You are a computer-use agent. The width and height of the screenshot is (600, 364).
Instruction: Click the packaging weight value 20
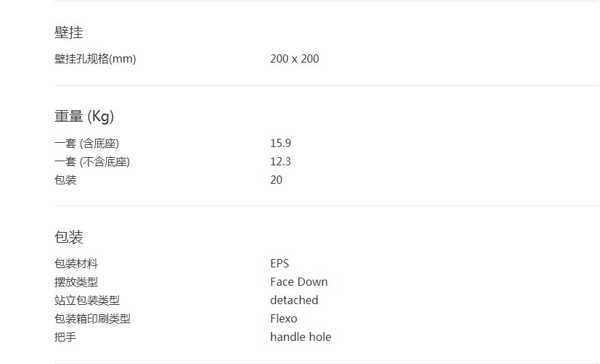[276, 180]
